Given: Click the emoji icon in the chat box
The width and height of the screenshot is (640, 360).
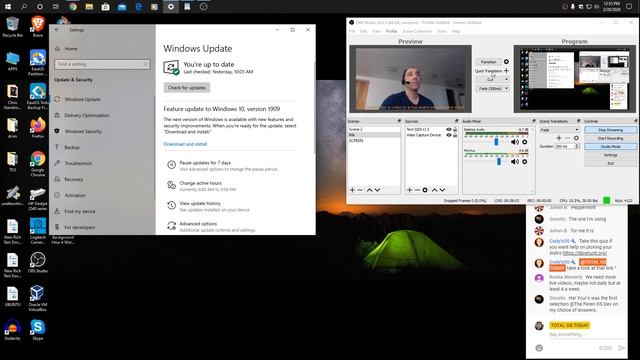Looking at the screenshot, I should pyautogui.click(x=539, y=348).
